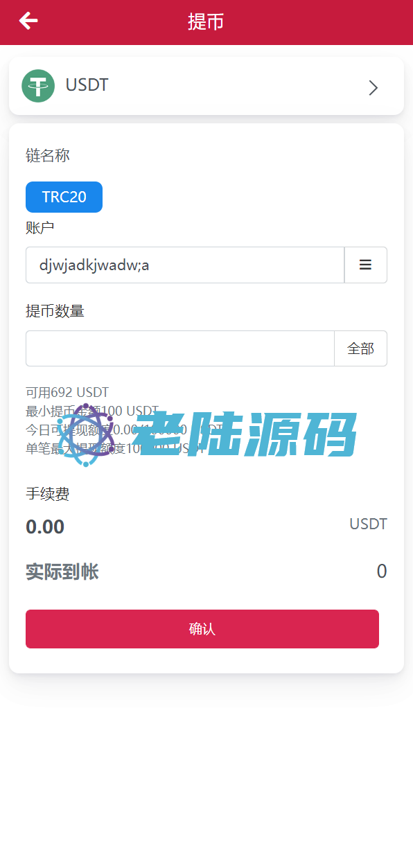Viewport: 413px width, 868px height.
Task: Go back using the white arrow
Action: [x=28, y=21]
